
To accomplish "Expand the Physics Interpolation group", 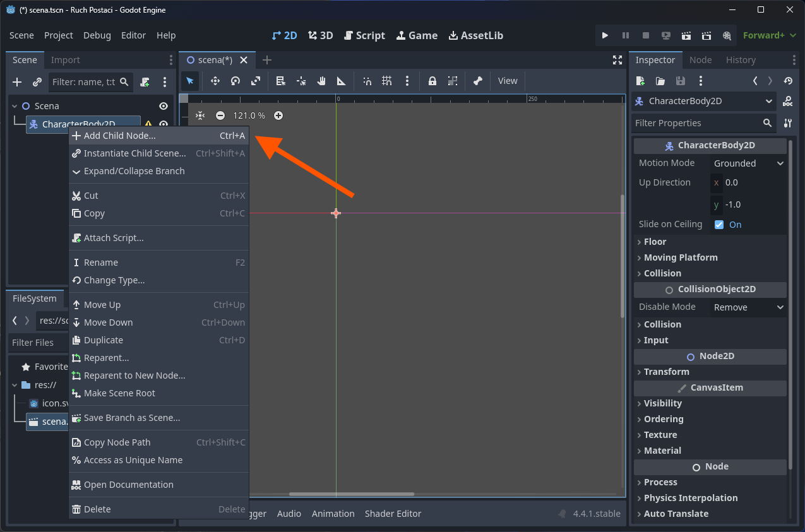I will click(711, 498).
